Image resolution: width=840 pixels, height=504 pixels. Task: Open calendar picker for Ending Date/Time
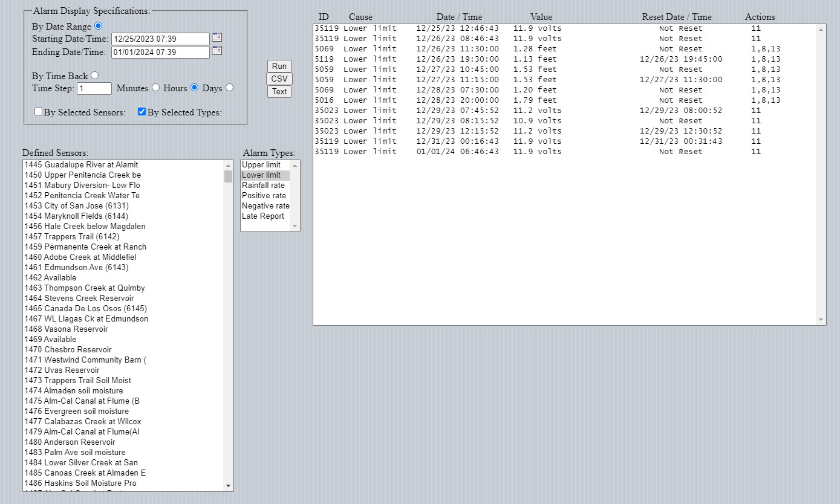pyautogui.click(x=217, y=51)
